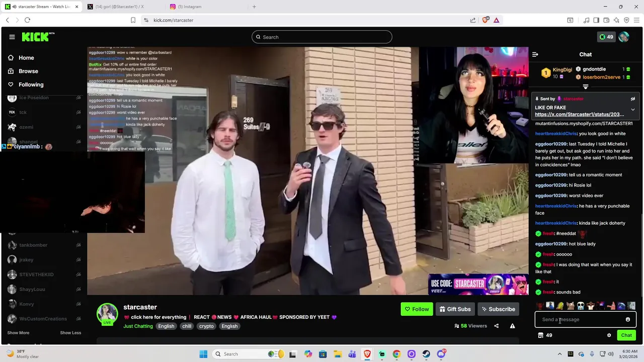Hide the pinned message in chat
The width and height of the screenshot is (644, 362).
click(x=633, y=99)
